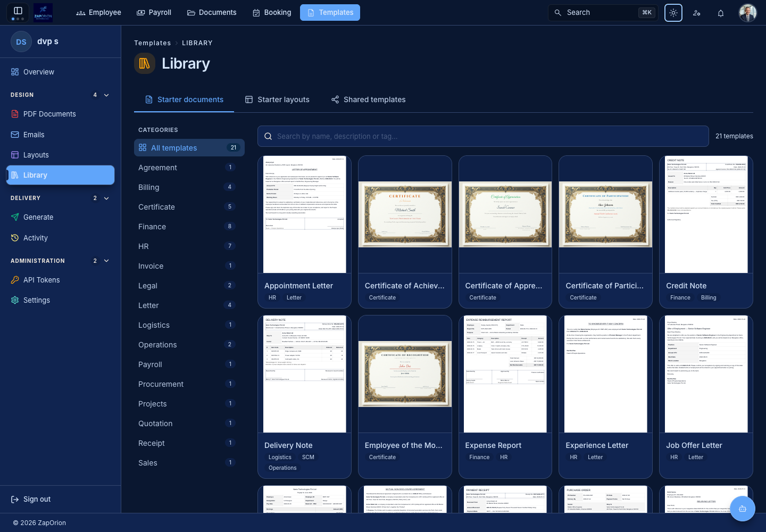Select All templates category

[x=189, y=148]
